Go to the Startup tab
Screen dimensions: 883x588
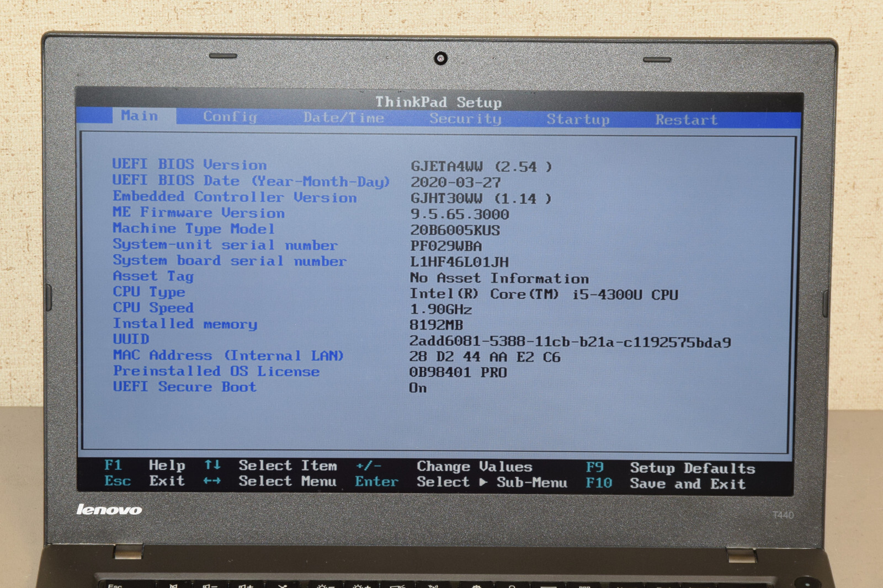point(578,119)
